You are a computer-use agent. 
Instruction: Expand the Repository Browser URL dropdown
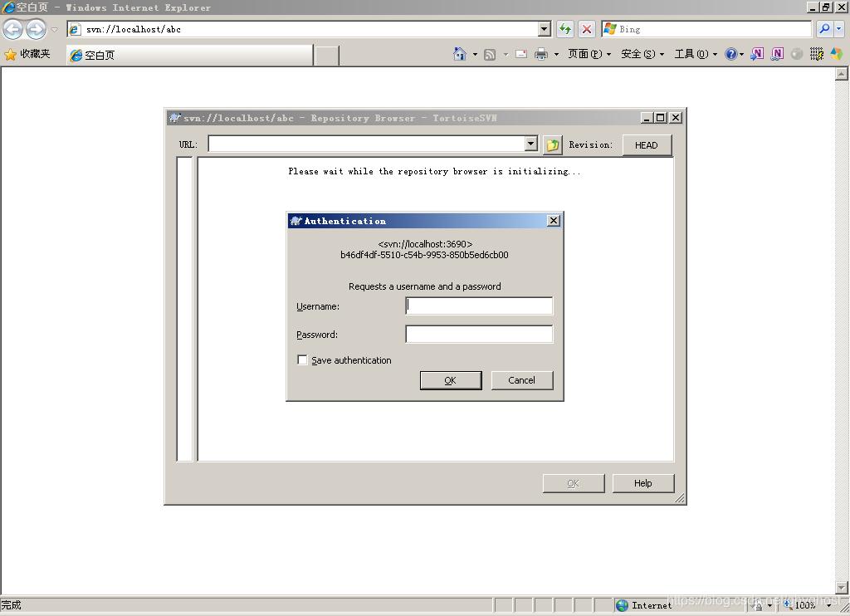click(x=531, y=144)
